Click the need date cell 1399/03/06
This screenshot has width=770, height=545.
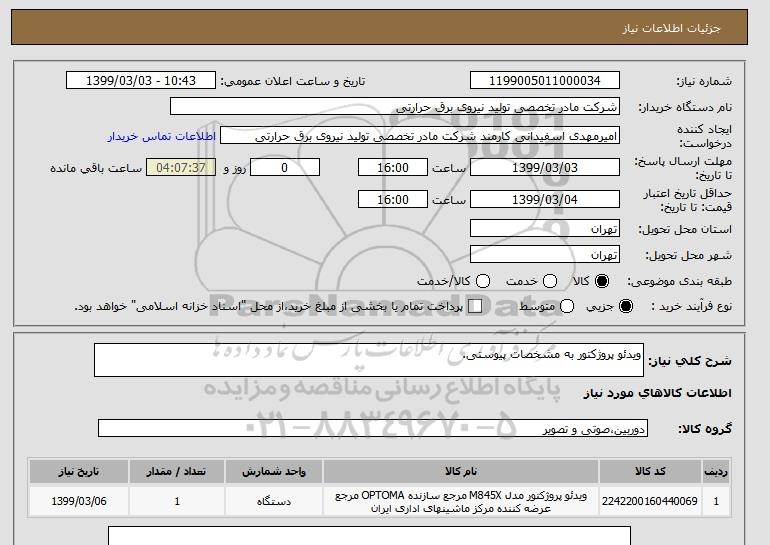[x=79, y=501]
